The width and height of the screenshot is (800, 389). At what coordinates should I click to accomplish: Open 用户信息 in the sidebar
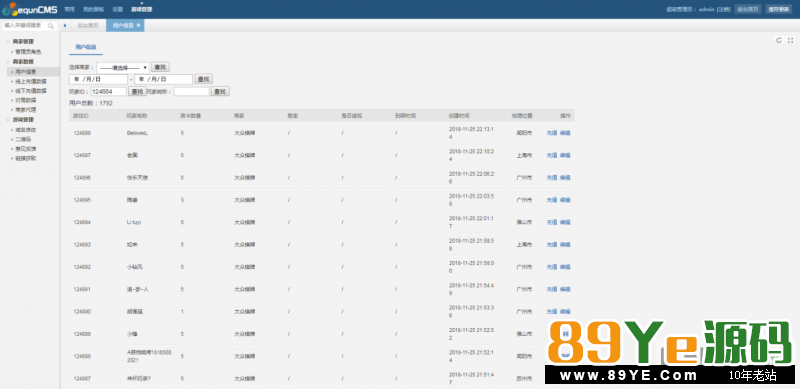(x=26, y=71)
